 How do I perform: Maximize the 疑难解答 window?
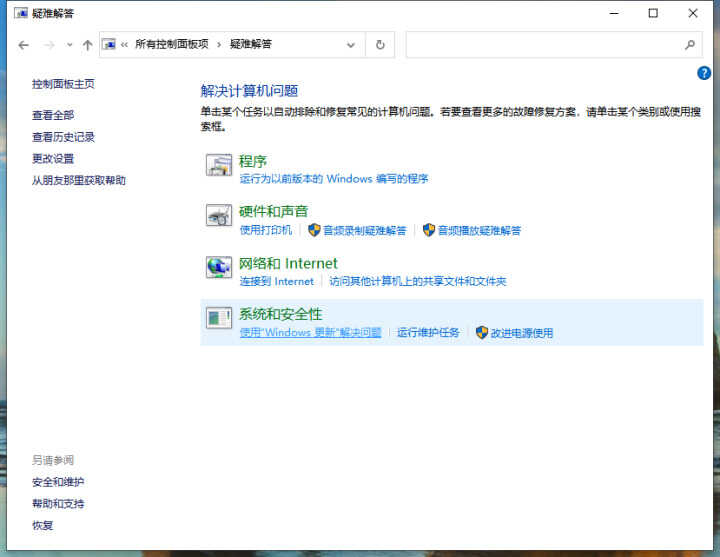[653, 13]
